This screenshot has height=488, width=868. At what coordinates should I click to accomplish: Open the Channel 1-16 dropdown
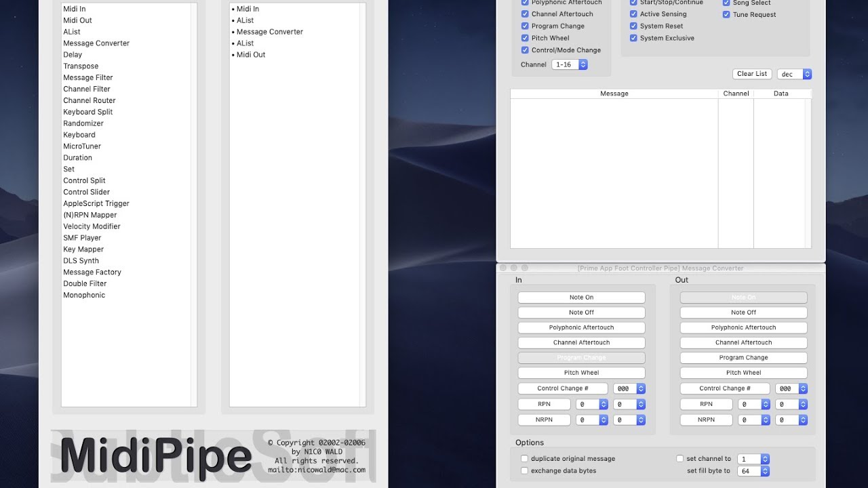[x=570, y=64]
